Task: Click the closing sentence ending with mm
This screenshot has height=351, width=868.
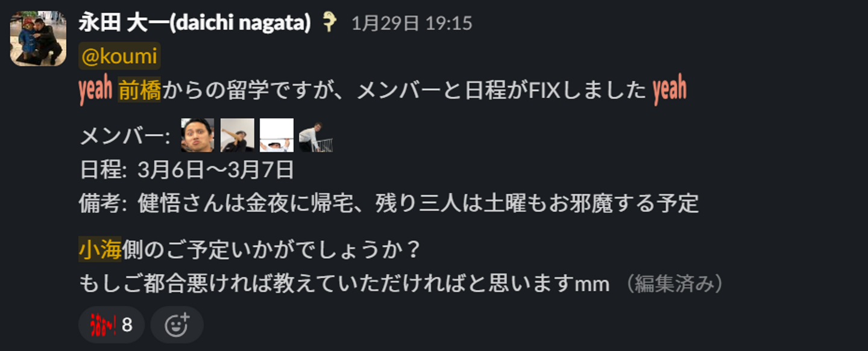Action: point(344,284)
